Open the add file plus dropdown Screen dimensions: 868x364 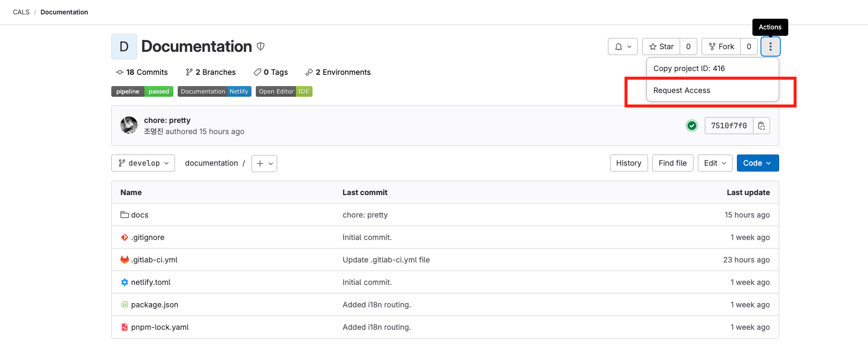click(x=265, y=164)
